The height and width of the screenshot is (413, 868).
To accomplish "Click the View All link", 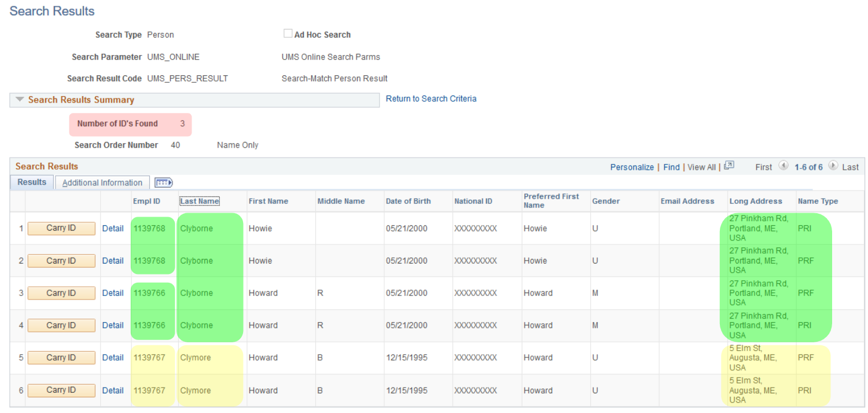I will click(701, 167).
